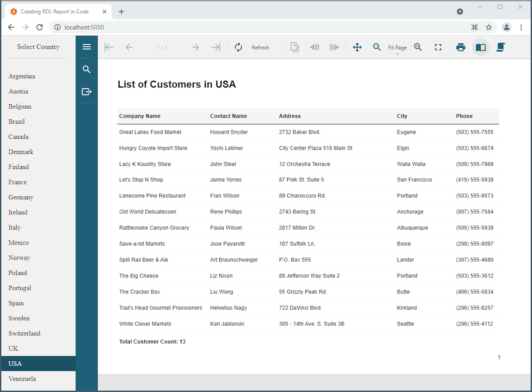This screenshot has height=392, width=532.
Task: Select Germany from country list
Action: coord(21,197)
